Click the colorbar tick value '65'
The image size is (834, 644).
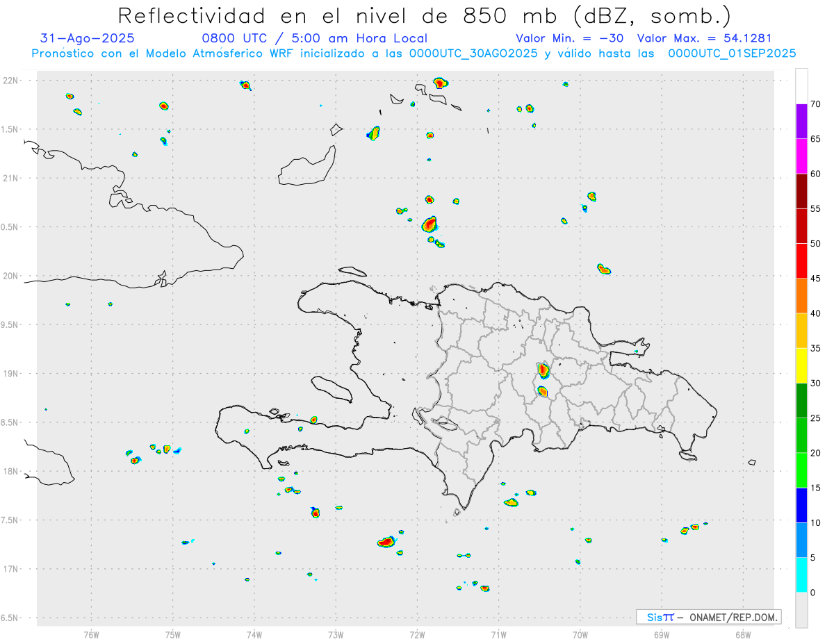coord(816,139)
